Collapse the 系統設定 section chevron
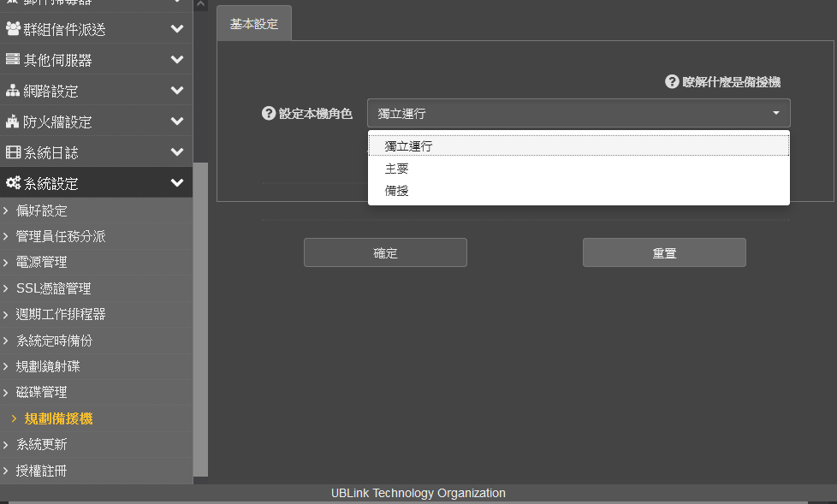Image resolution: width=837 pixels, height=504 pixels. 177,183
